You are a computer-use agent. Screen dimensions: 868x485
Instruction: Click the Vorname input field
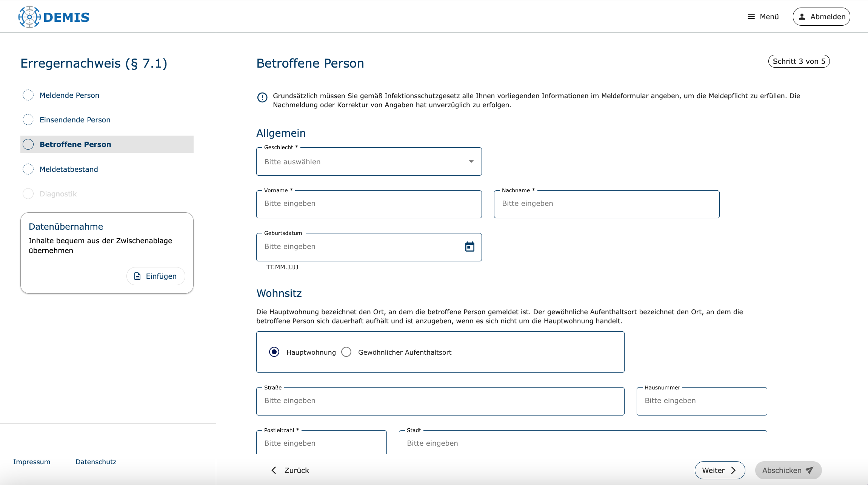coord(369,204)
